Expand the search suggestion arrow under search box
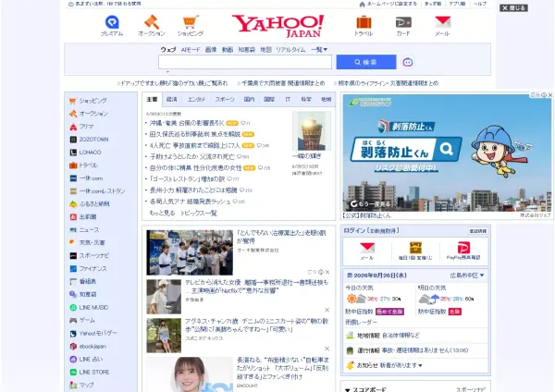The width and height of the screenshot is (555, 392). (167, 72)
